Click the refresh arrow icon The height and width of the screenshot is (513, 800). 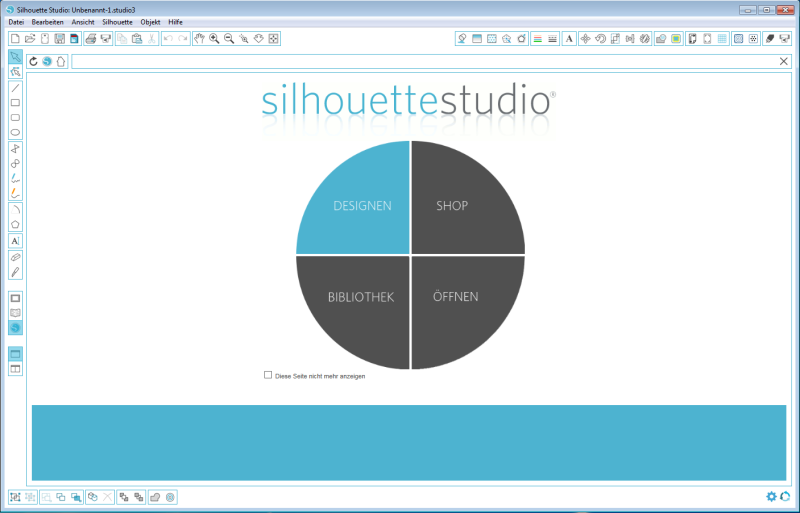[33, 62]
